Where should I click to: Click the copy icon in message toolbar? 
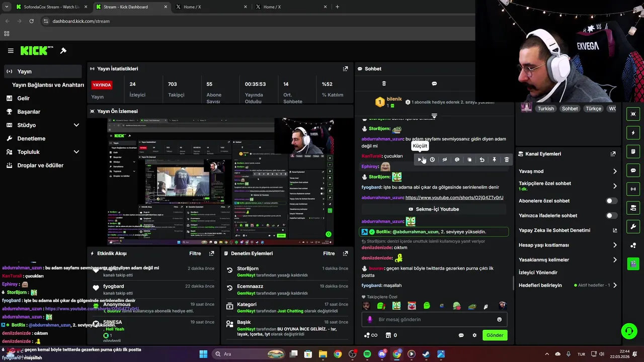coord(469,159)
